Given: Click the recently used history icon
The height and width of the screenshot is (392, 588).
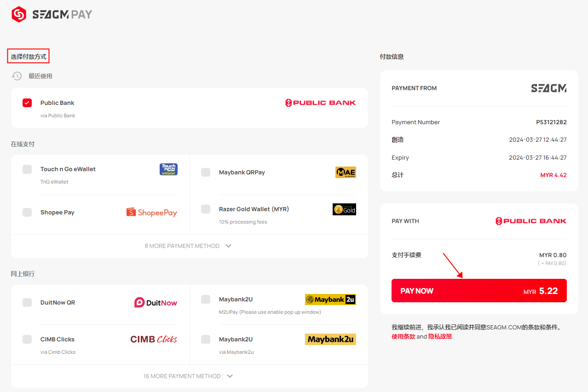Looking at the screenshot, I should [17, 76].
